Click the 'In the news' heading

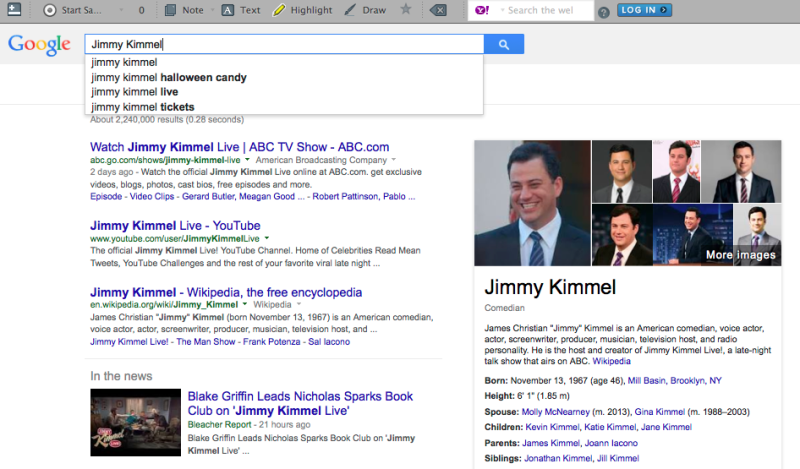coord(121,376)
